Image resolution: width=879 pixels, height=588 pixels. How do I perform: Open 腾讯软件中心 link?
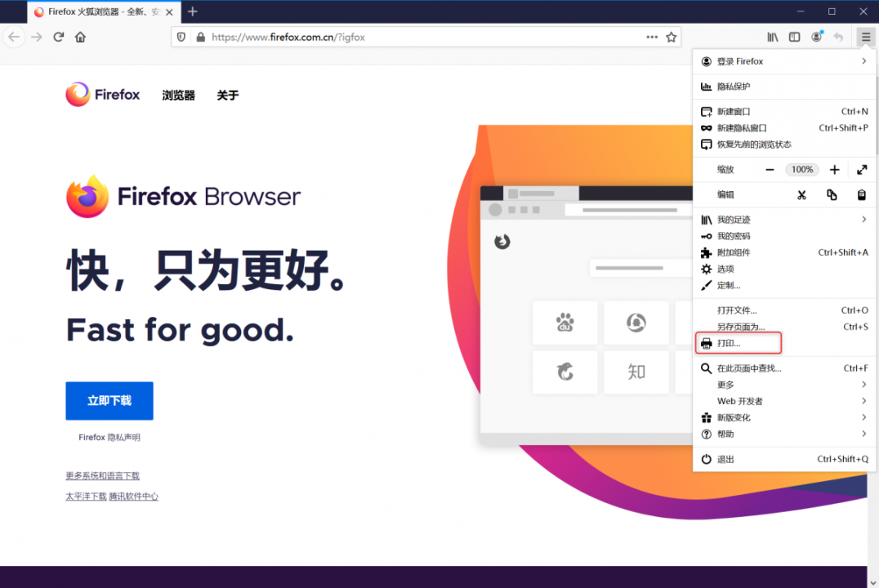133,496
